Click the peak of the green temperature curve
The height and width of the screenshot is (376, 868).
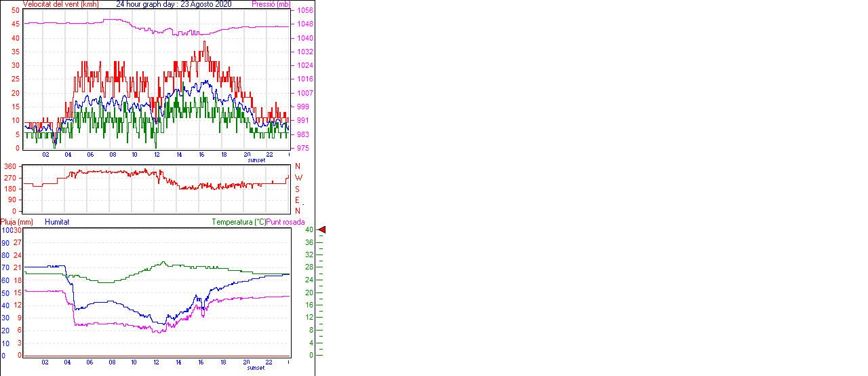click(x=163, y=262)
